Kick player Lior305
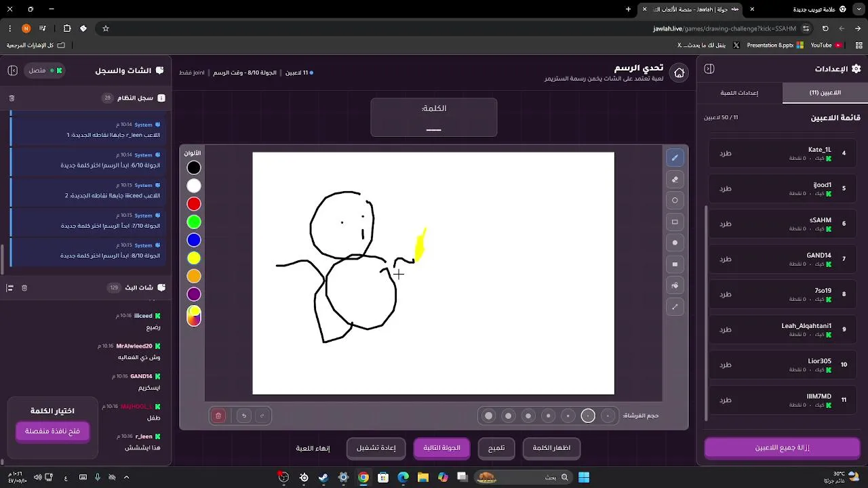 coord(726,365)
